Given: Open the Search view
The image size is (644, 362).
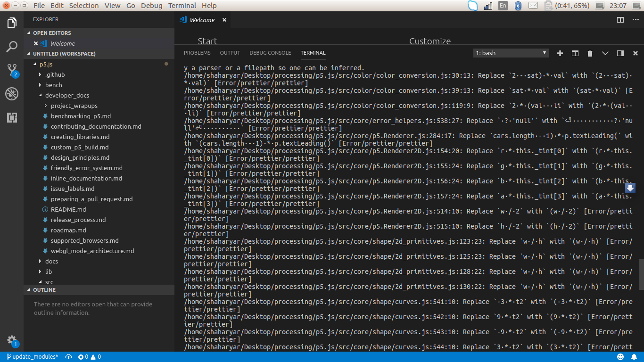Looking at the screenshot, I should tap(11, 47).
